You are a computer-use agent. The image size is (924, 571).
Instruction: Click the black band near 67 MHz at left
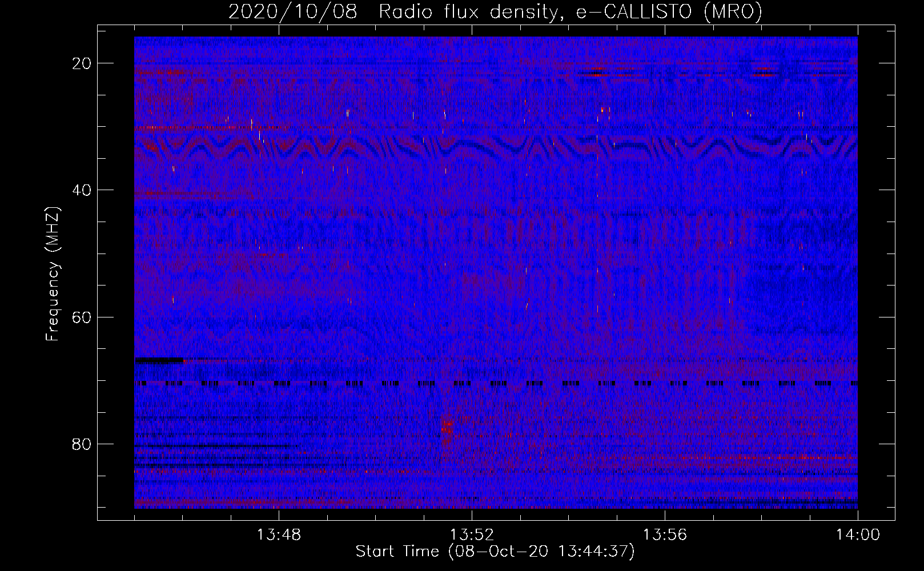(x=159, y=360)
